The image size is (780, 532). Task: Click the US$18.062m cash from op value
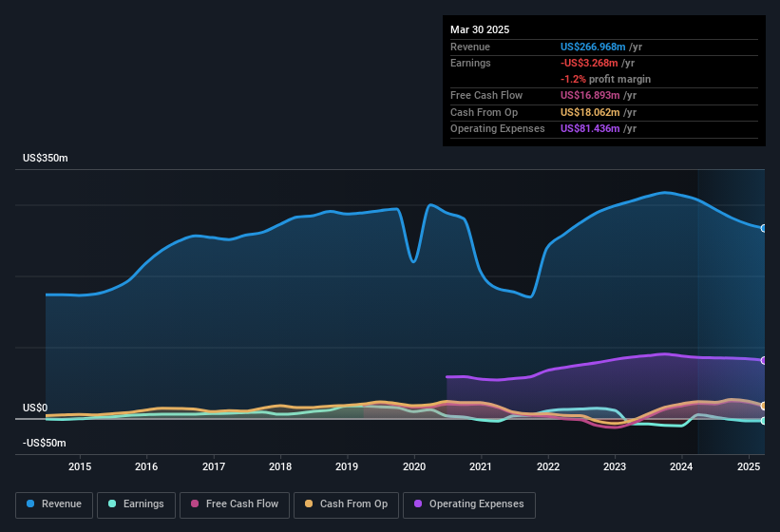pyautogui.click(x=590, y=112)
